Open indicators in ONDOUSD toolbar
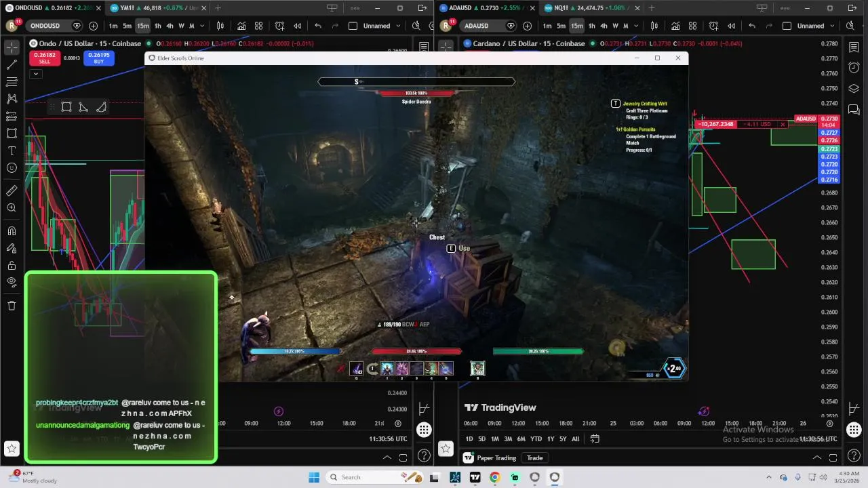This screenshot has width=868, height=488. [x=241, y=26]
